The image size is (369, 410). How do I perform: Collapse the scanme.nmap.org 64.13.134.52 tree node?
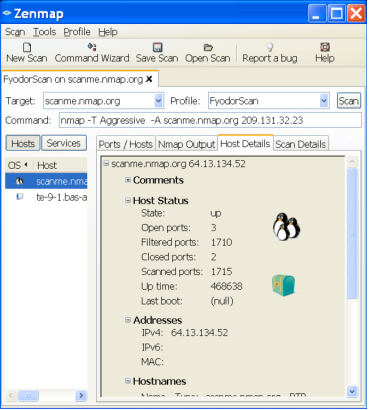pyautogui.click(x=106, y=163)
